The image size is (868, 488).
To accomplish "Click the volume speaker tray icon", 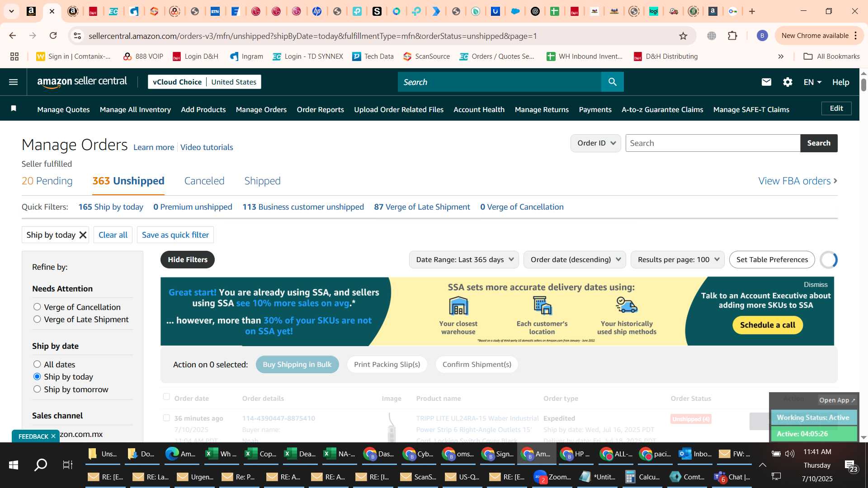I will 790,454.
